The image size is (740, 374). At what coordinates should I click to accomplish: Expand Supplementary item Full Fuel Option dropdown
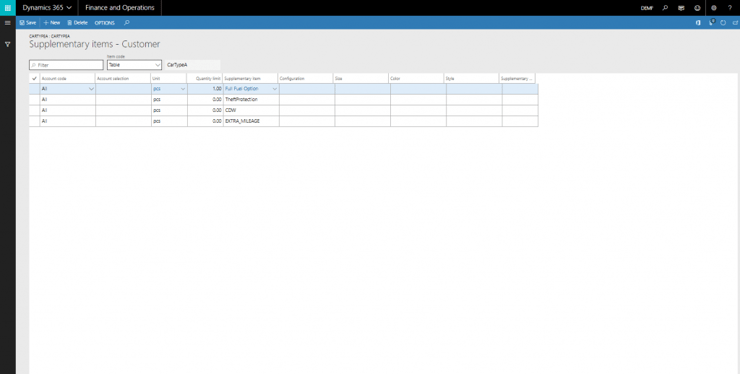pos(275,89)
